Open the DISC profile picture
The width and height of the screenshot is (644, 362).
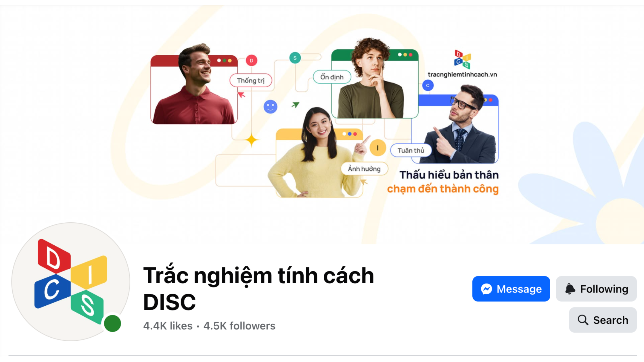coord(71,282)
